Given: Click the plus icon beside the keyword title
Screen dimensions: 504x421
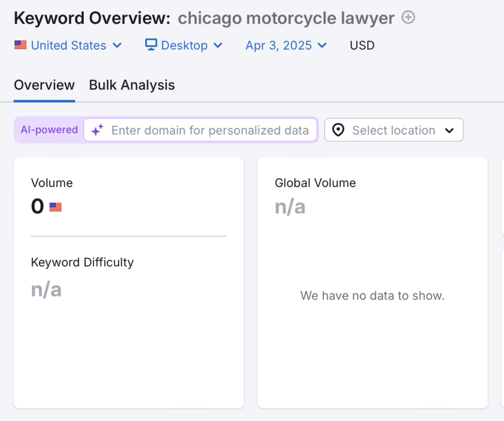Looking at the screenshot, I should tap(408, 17).
